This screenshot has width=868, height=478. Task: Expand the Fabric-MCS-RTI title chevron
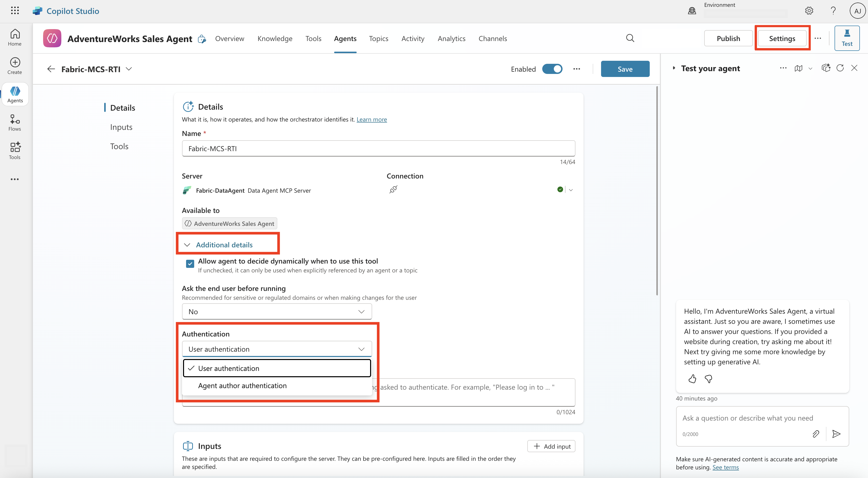[129, 69]
